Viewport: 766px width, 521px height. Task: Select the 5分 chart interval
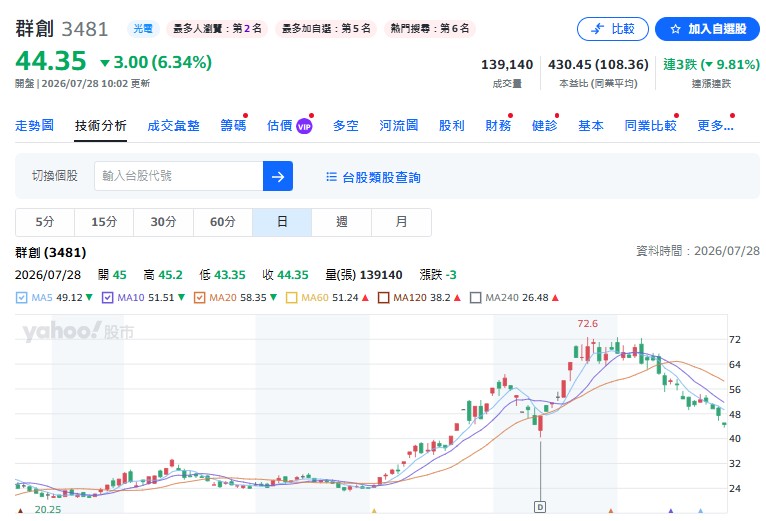[45, 222]
